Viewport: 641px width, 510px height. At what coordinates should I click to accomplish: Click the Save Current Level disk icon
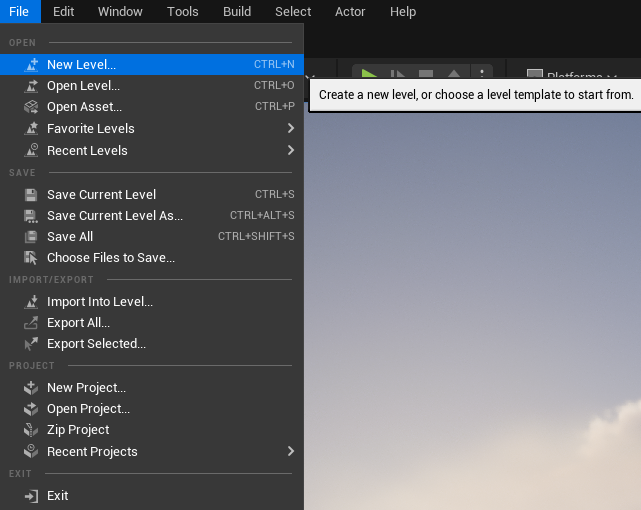[x=31, y=195]
